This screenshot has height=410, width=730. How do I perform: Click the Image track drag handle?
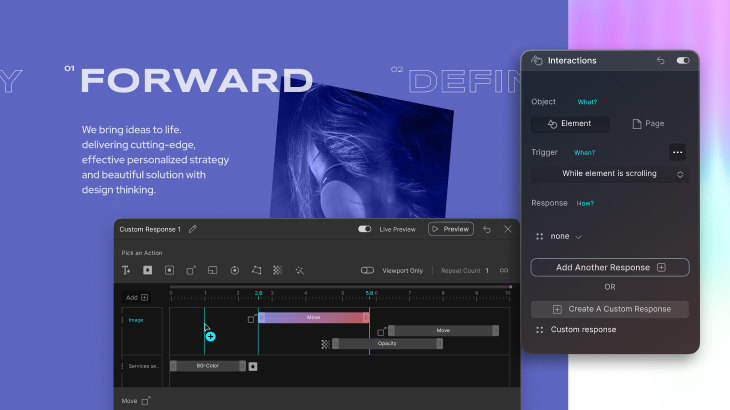(122, 320)
